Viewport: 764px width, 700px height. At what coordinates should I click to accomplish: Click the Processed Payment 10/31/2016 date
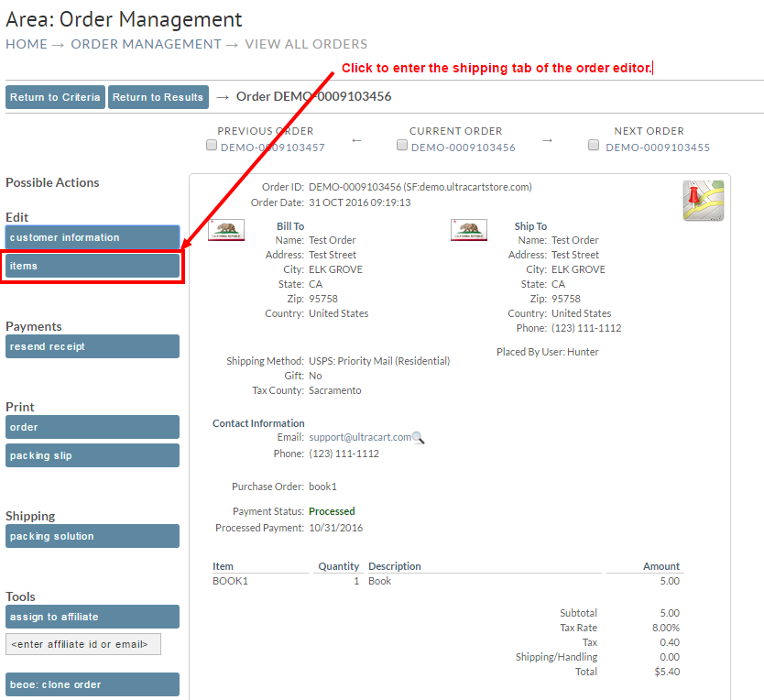335,528
